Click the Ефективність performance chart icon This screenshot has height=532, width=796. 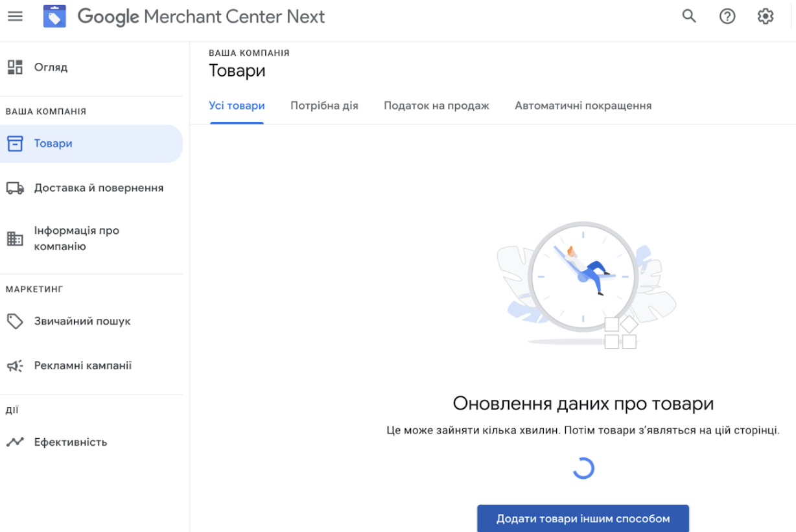point(16,441)
